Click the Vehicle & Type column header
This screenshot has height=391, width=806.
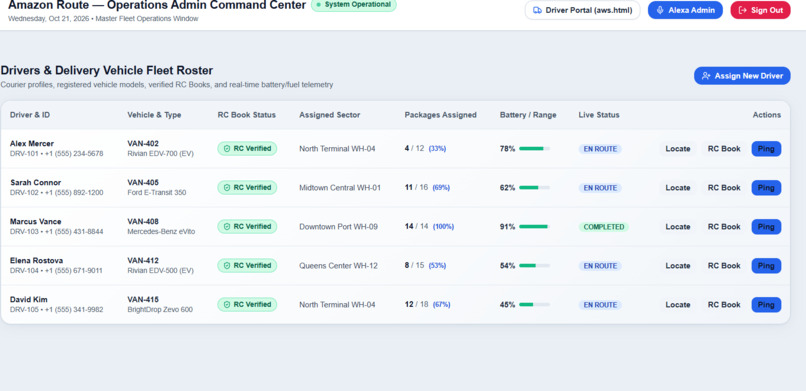pyautogui.click(x=154, y=115)
